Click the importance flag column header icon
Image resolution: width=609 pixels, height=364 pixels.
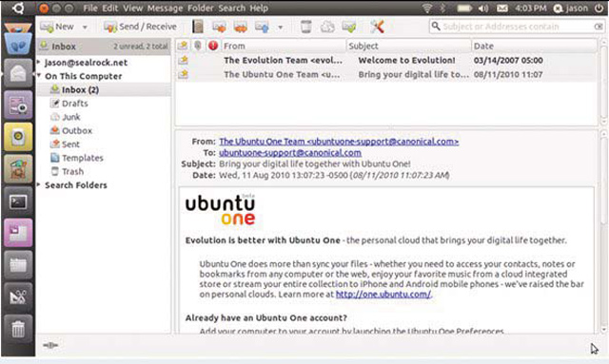213,46
